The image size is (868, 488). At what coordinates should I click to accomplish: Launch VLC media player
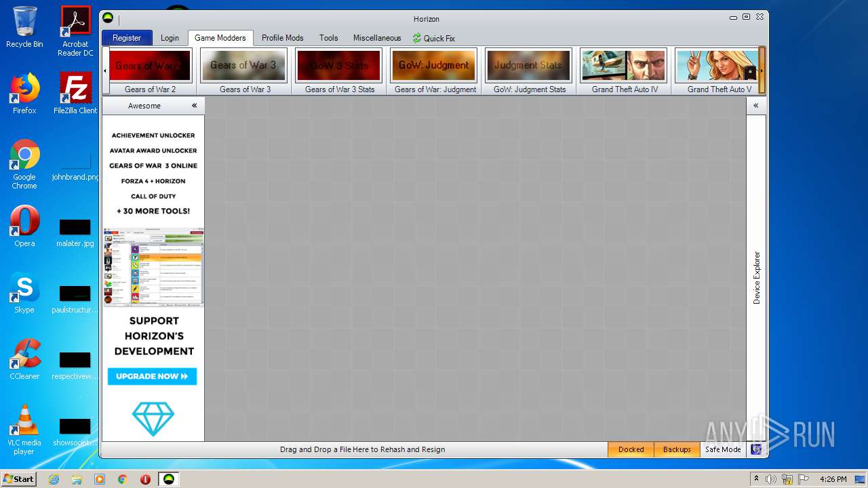coord(24,430)
